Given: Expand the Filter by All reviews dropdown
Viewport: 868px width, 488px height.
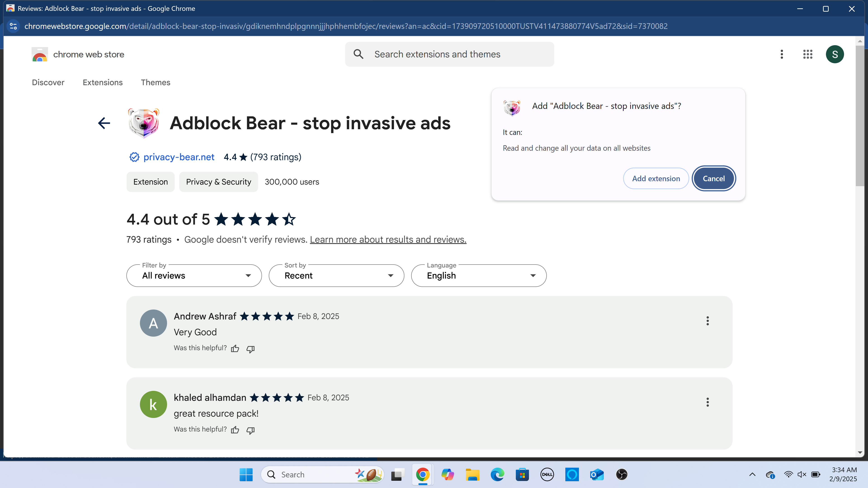Looking at the screenshot, I should point(194,275).
